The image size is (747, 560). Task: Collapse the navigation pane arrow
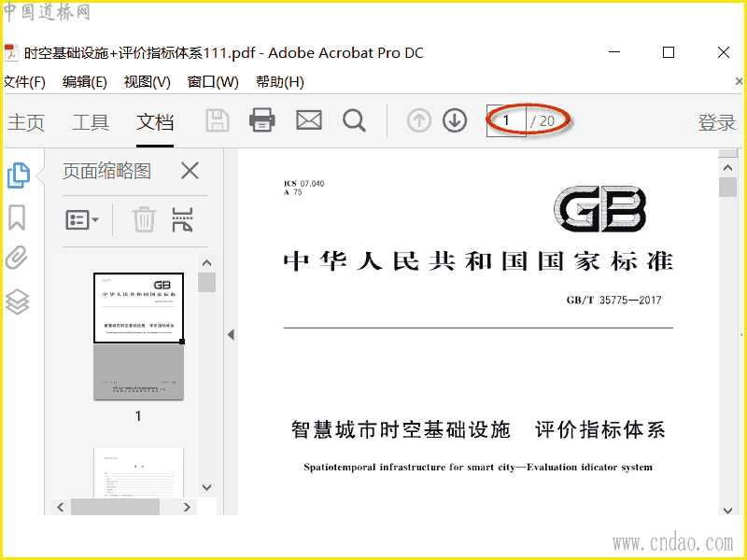pyautogui.click(x=231, y=335)
